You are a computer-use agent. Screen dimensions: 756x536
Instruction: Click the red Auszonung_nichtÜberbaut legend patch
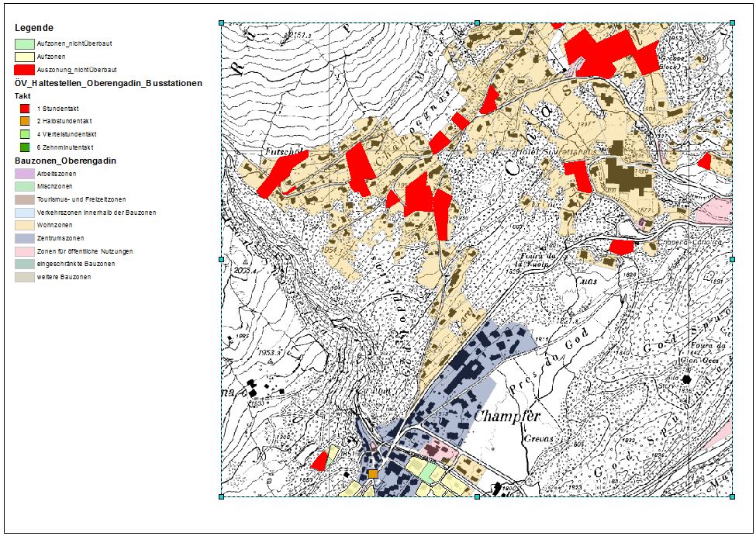pyautogui.click(x=25, y=69)
